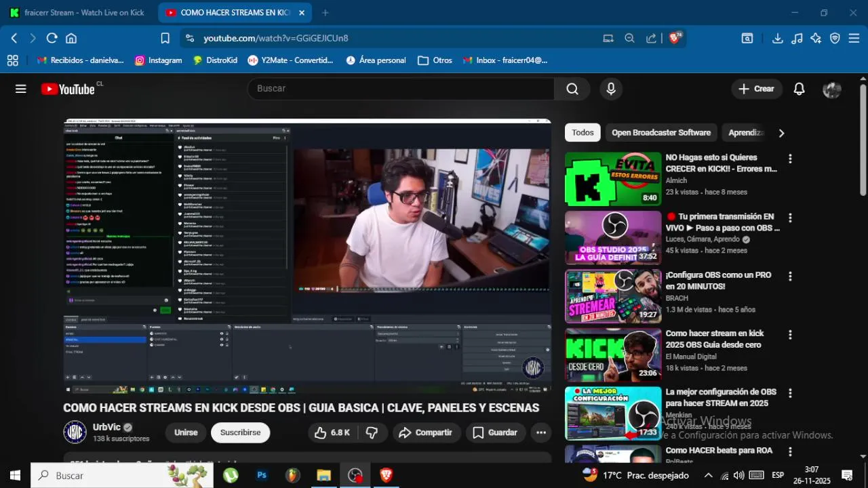The image size is (868, 488).
Task: Open Windows Start menu
Action: click(x=15, y=476)
